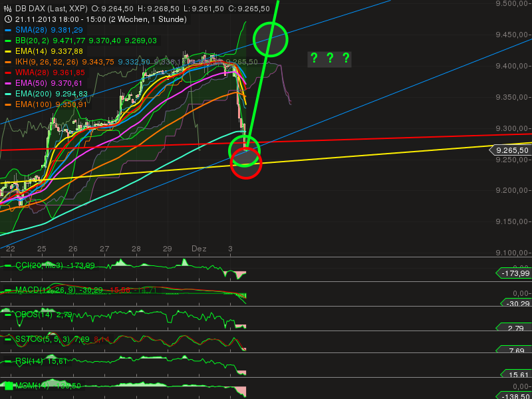Click the red WMA(28) line marker
Screen dimensions: 532x399
click(x=7, y=73)
